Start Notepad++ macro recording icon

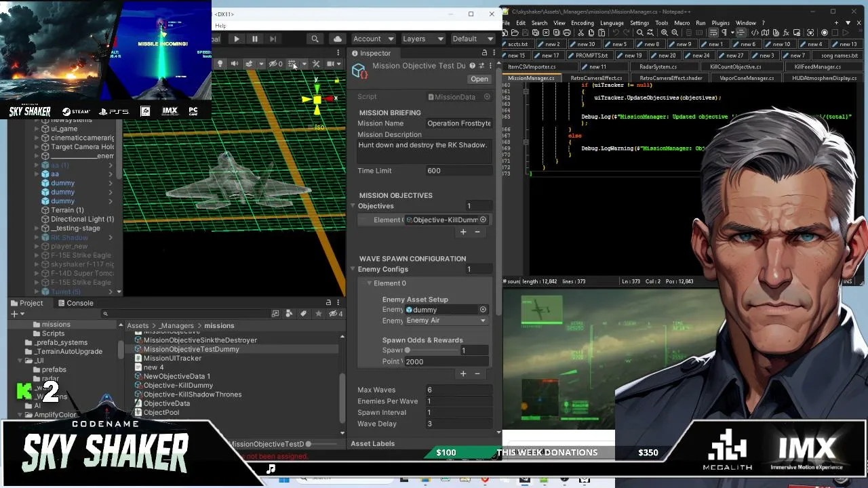point(825,33)
